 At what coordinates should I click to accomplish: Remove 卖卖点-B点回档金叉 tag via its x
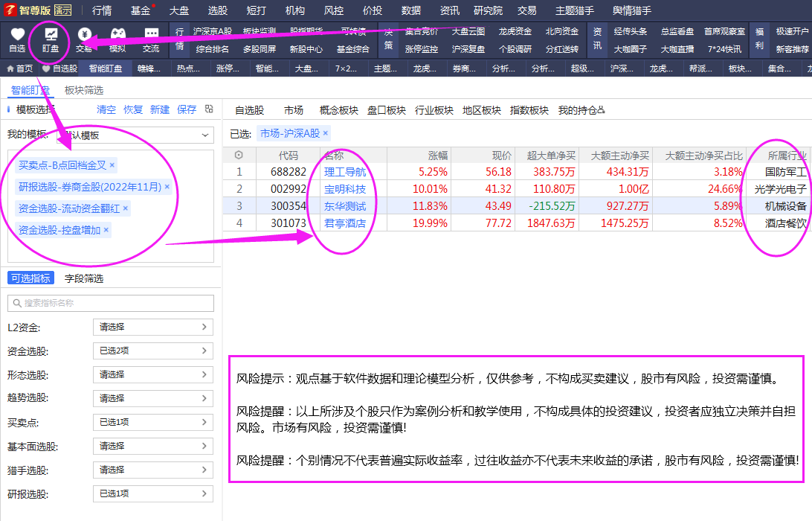[x=112, y=165]
